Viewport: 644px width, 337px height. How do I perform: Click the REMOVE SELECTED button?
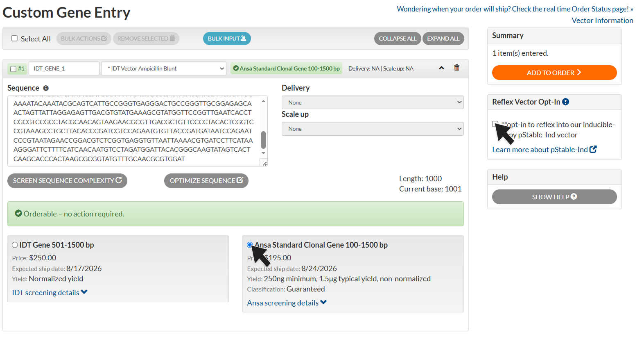coord(146,39)
